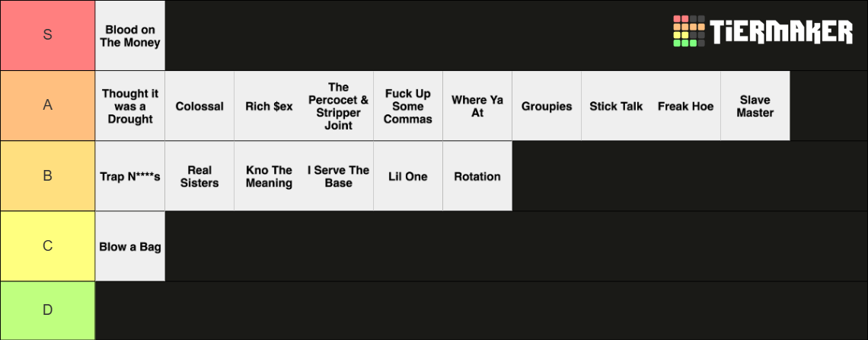Click the Blow a Bag tile
The width and height of the screenshot is (868, 340).
(130, 246)
